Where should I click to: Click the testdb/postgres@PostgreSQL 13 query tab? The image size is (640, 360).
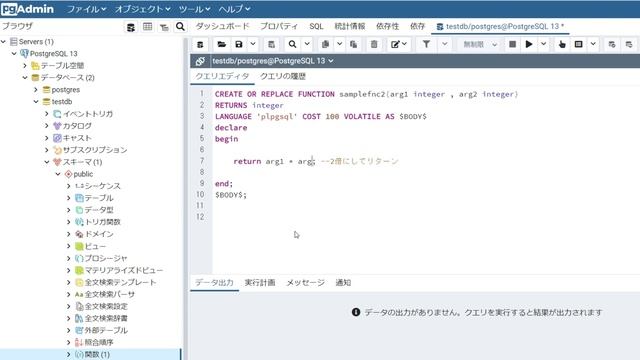click(500, 27)
